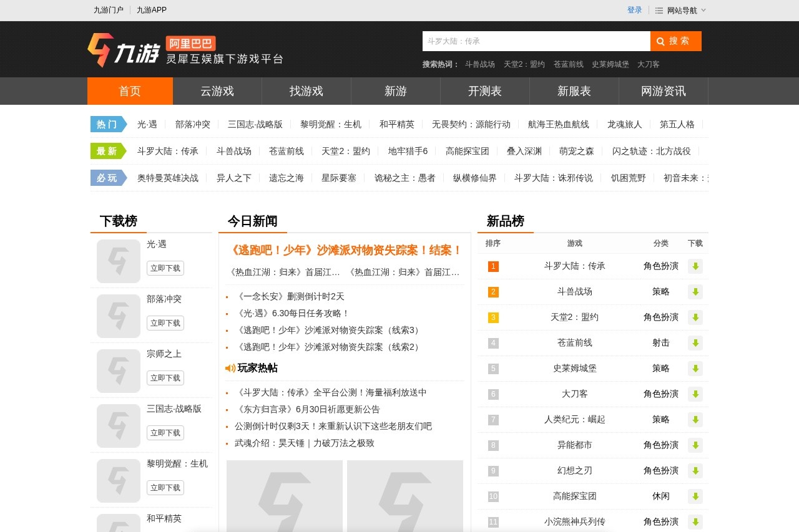The width and height of the screenshot is (799, 532).
Task: Click hot search term 史莱姆城堡
Action: coord(610,64)
